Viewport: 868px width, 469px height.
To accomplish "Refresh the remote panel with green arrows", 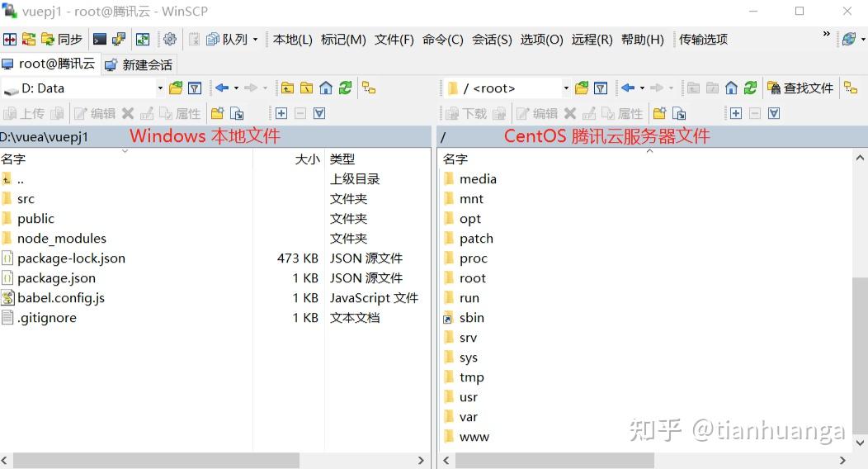I will pyautogui.click(x=751, y=88).
